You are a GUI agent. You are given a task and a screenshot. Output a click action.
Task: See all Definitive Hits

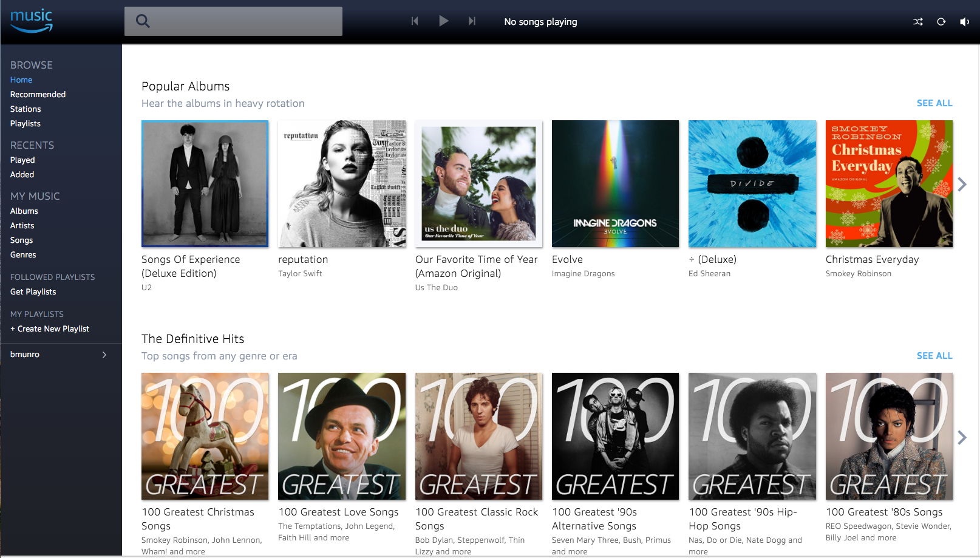[x=934, y=356]
